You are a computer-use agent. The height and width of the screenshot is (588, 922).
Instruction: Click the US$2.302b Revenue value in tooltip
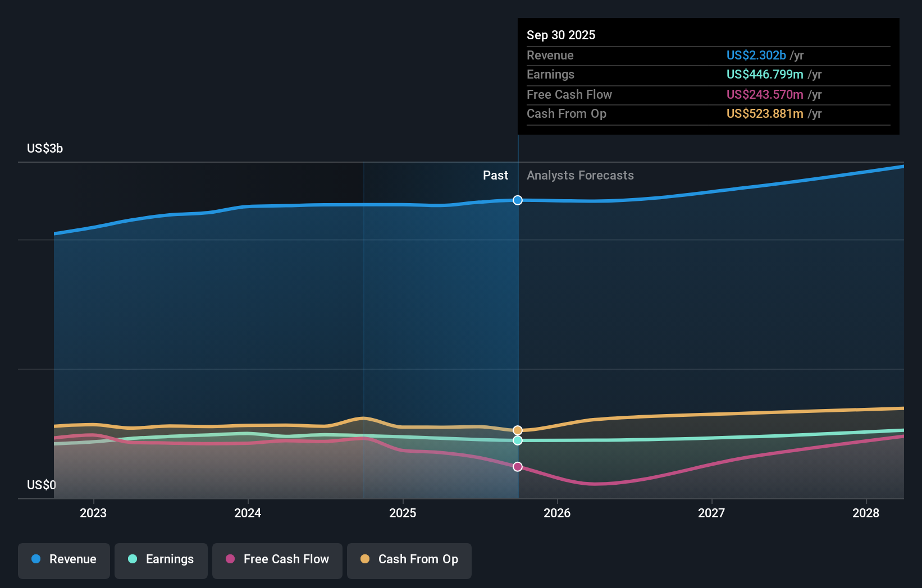point(756,55)
